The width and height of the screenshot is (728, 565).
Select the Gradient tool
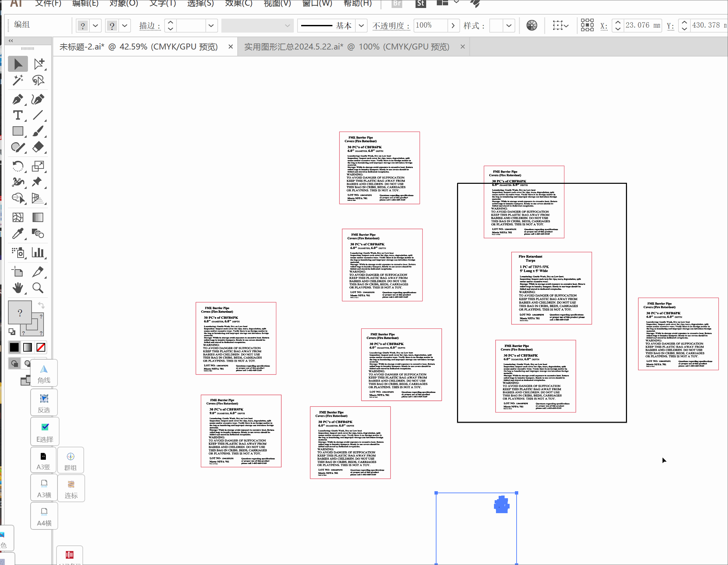[x=38, y=217]
